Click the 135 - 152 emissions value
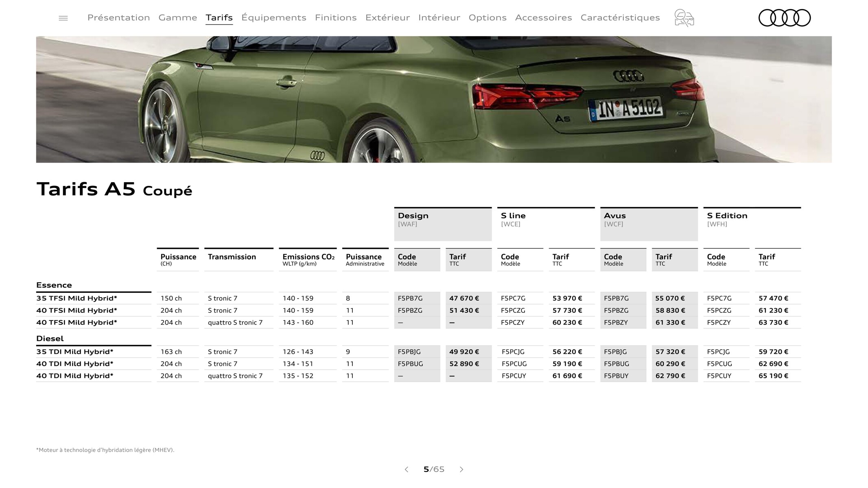The image size is (868, 488). tap(298, 376)
